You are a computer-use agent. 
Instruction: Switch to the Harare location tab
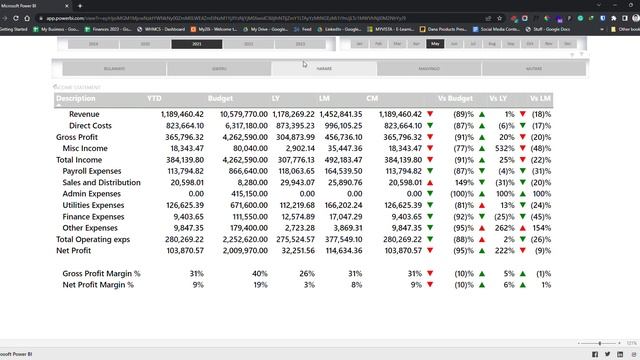324,69
